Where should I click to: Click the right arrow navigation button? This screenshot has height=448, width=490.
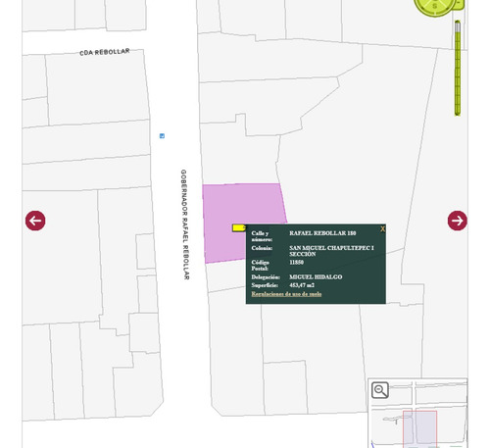coord(458,221)
